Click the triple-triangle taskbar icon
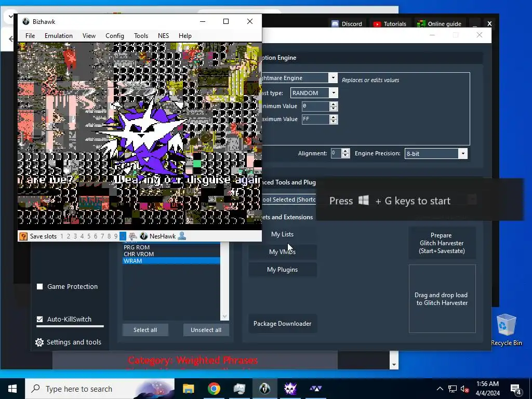Screen dimensions: 532x399 pyautogui.click(x=315, y=389)
